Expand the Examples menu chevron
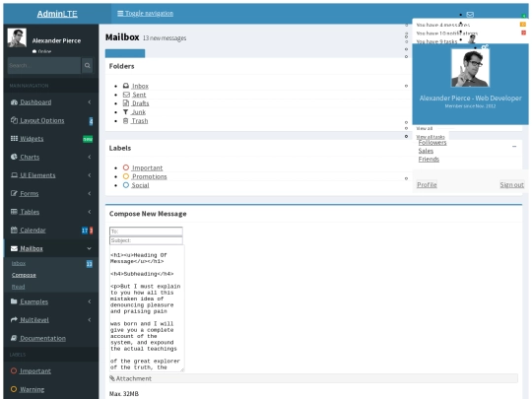532x399 pixels. pyautogui.click(x=90, y=301)
